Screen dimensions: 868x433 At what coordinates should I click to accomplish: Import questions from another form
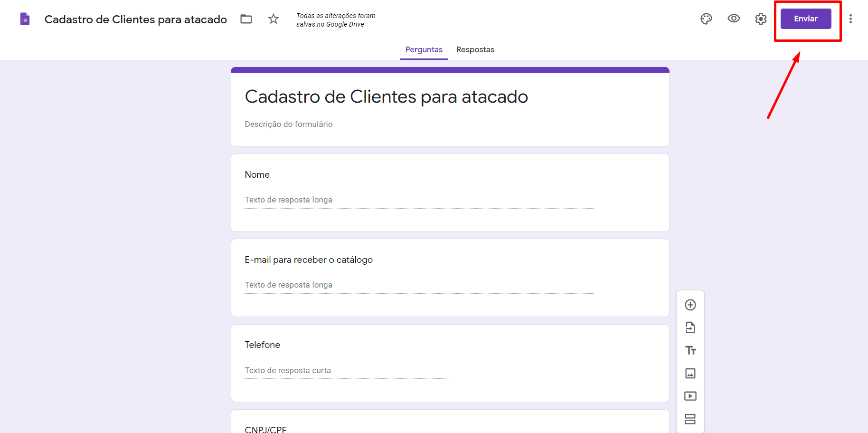[x=690, y=327]
